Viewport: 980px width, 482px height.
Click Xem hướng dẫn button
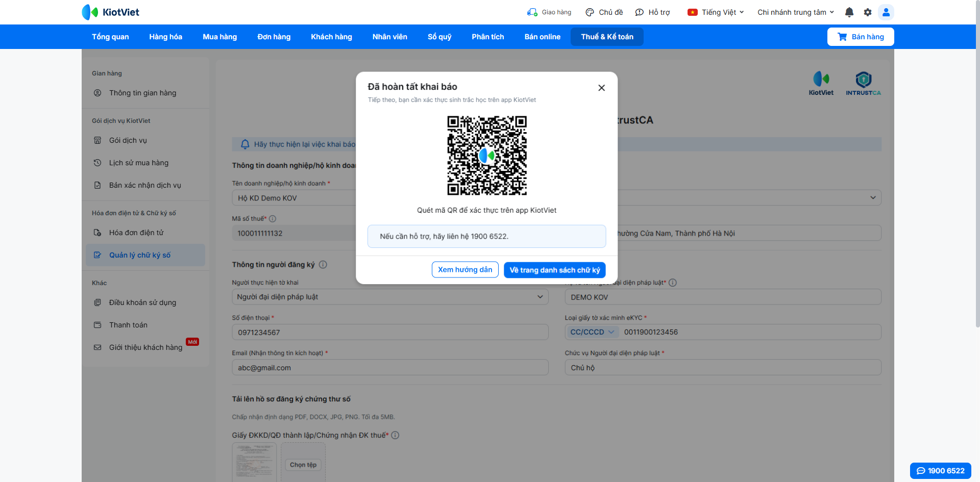[465, 270]
